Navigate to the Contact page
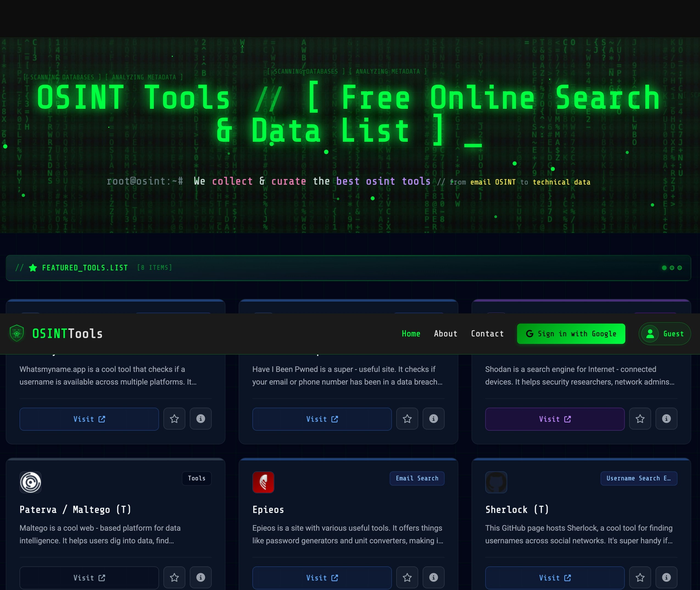Image resolution: width=700 pixels, height=590 pixels. (487, 333)
